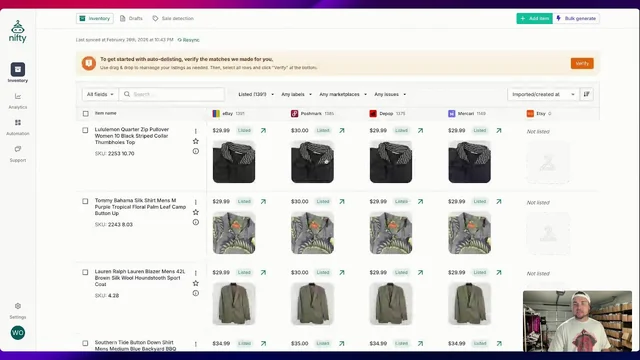Image resolution: width=640 pixels, height=360 pixels.
Task: Open eBay thumbnail of Lululemon pullover
Action: click(x=234, y=162)
